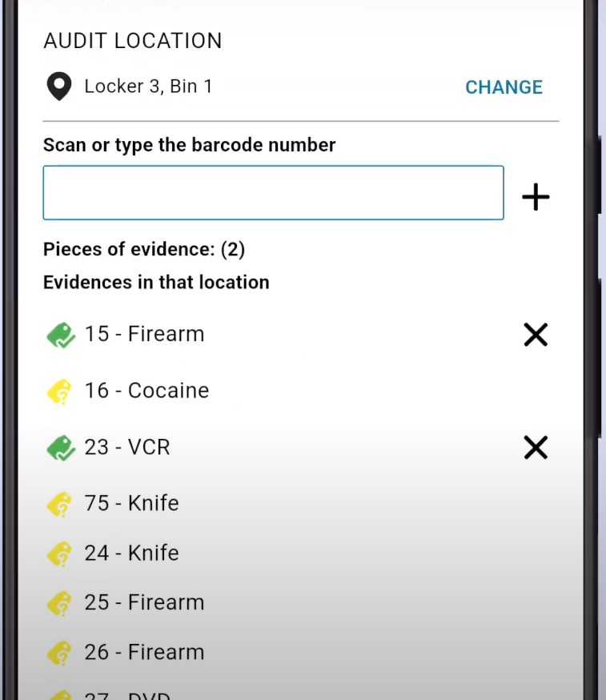The image size is (606, 700).
Task: Remove 15 - Firearm with X icon
Action: click(536, 334)
